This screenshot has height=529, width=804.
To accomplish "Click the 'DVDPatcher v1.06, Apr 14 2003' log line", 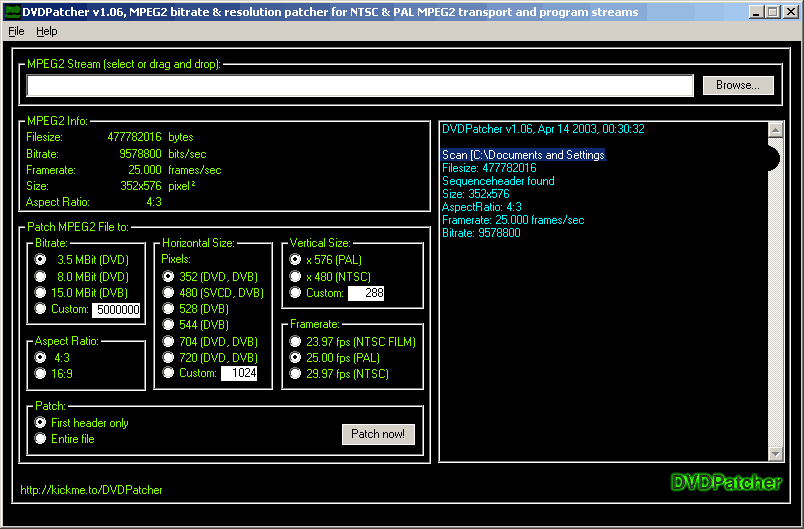I will [543, 129].
